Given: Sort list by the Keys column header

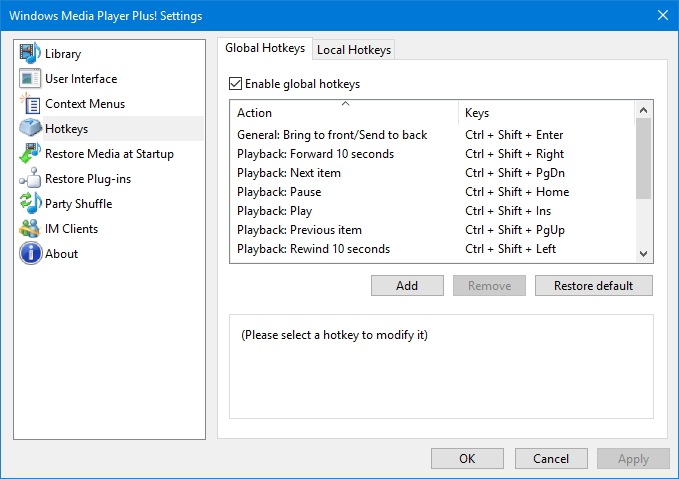Looking at the screenshot, I should [x=546, y=113].
